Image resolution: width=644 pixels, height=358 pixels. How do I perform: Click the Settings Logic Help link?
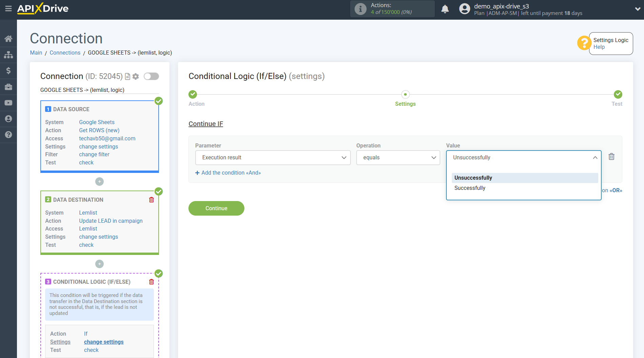pyautogui.click(x=599, y=47)
